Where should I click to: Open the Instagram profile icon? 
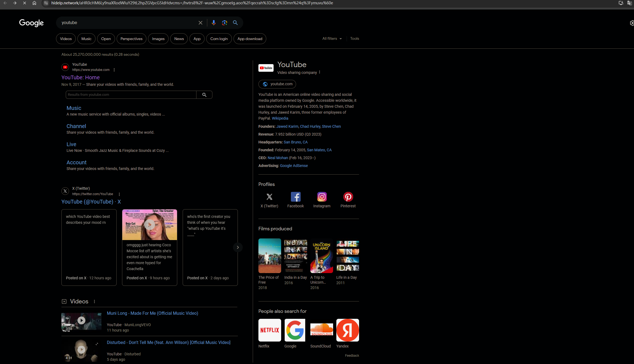click(x=322, y=197)
